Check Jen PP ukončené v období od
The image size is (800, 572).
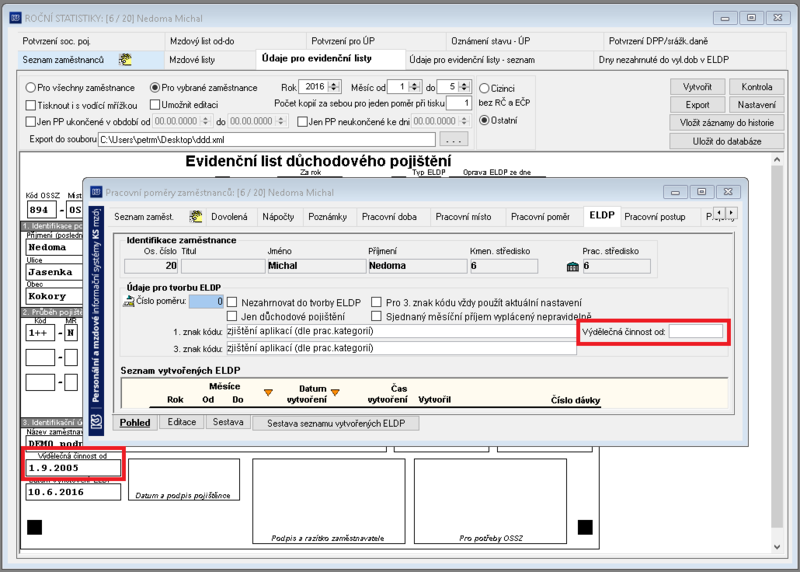pos(31,121)
